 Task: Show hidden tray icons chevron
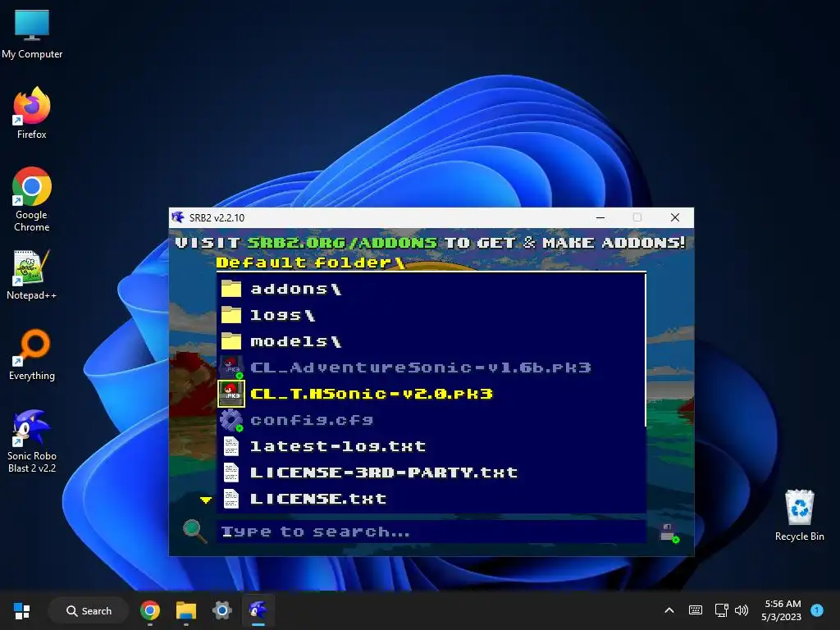pos(669,610)
